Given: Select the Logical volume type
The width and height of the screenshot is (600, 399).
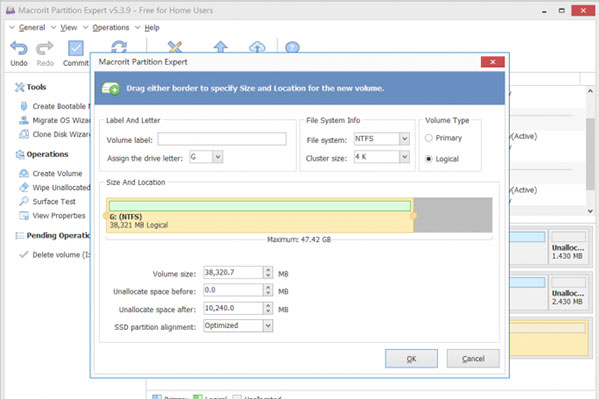Looking at the screenshot, I should (429, 159).
